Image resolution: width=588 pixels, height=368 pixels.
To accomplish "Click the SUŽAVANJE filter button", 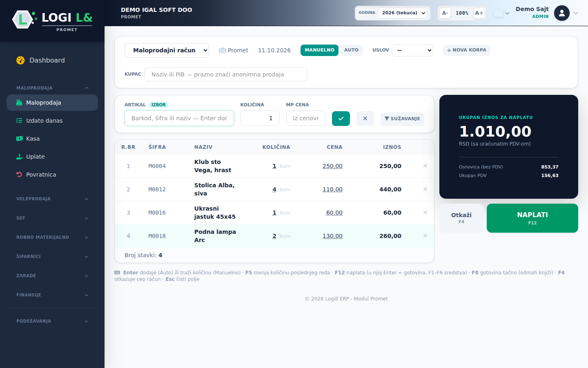I will pos(402,119).
